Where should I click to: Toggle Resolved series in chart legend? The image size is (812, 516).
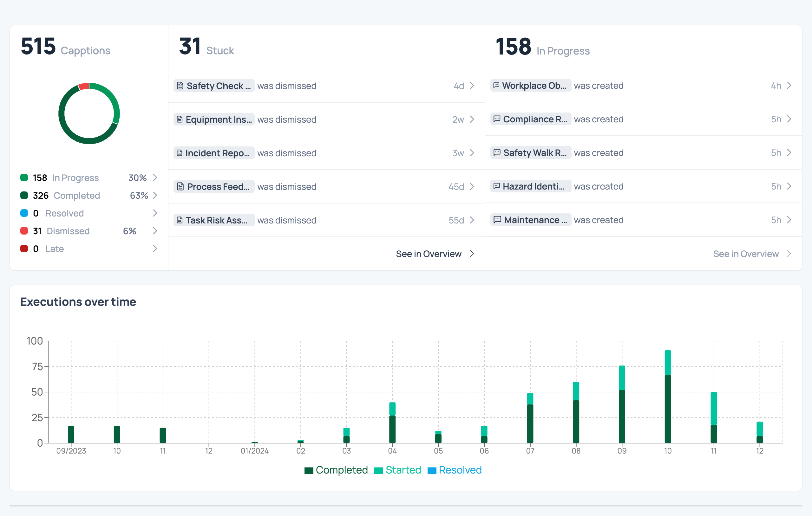click(x=455, y=470)
